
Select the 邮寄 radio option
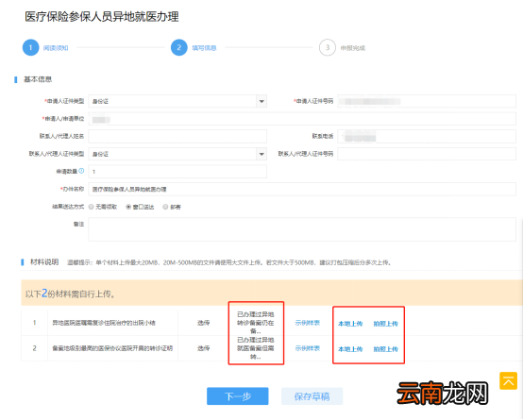(165, 207)
